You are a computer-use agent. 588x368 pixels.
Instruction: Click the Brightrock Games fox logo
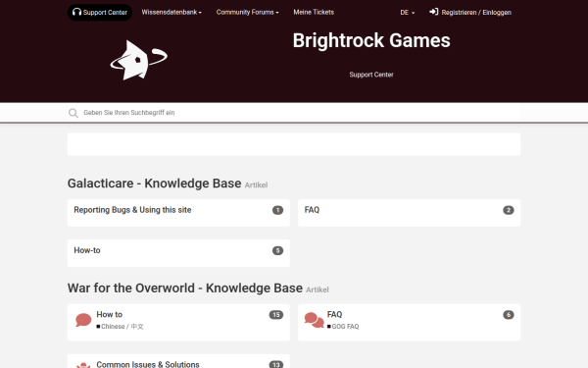[139, 60]
